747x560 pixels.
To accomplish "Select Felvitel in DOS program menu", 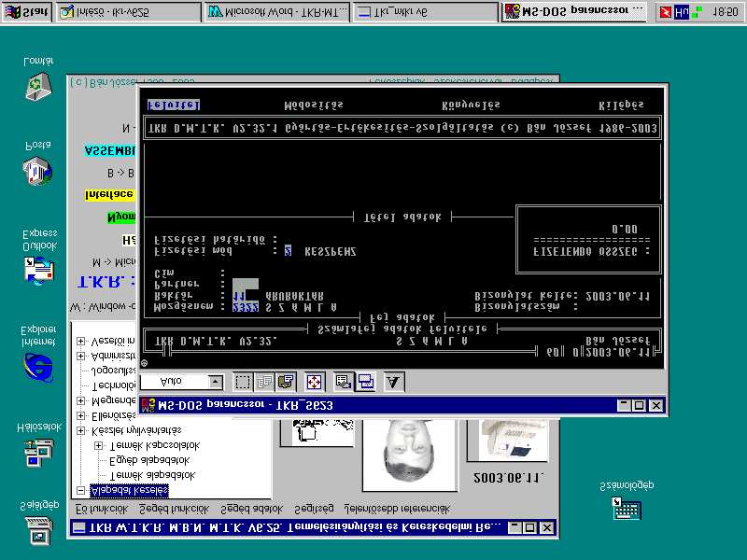I will [x=174, y=105].
